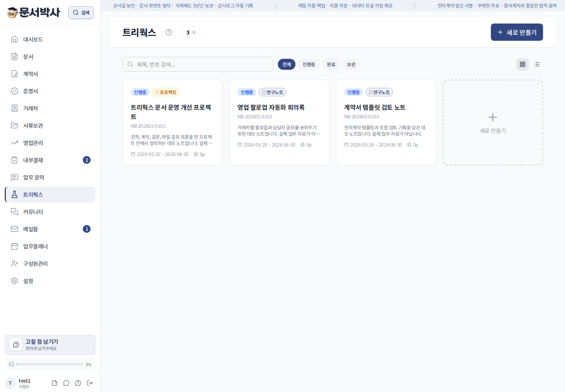
Task: Switch to list view layout
Action: 537,64
